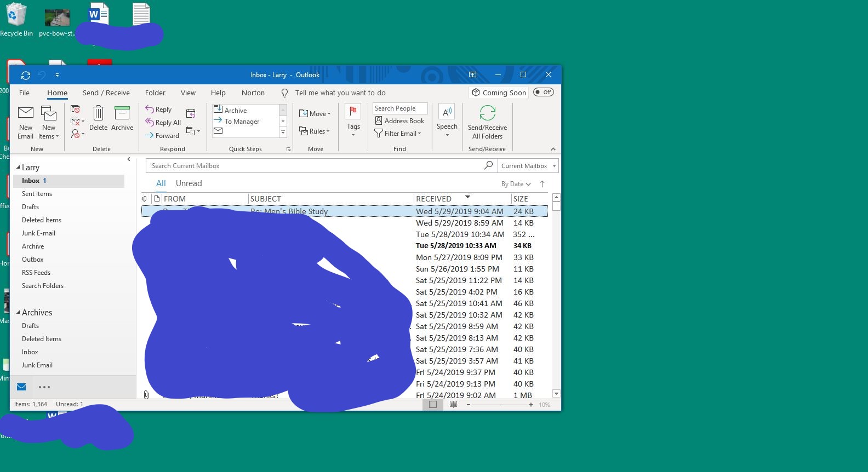
Task: Open the Manage Quick Steps dialog launcher
Action: tap(288, 149)
